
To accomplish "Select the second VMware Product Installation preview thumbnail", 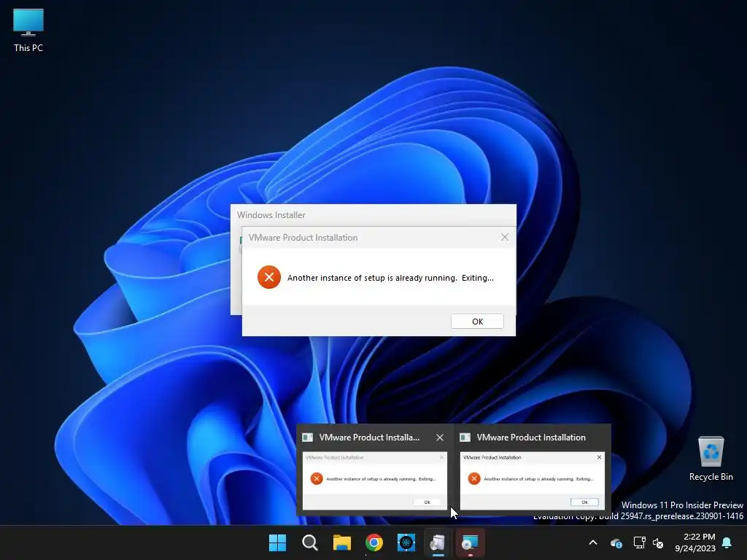I will (532, 481).
